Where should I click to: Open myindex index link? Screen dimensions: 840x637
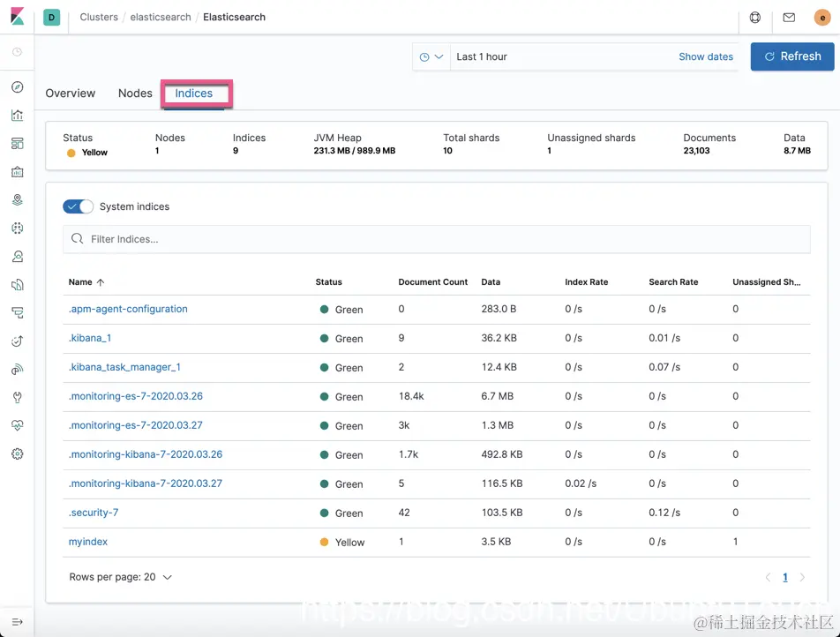(x=88, y=542)
